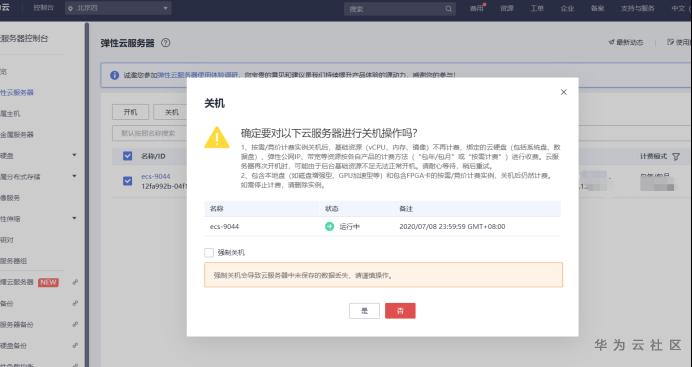Viewport: 692px width, 367px height.
Task: Click the link icon beside 云硬盘备份 item
Action: [x=75, y=345]
